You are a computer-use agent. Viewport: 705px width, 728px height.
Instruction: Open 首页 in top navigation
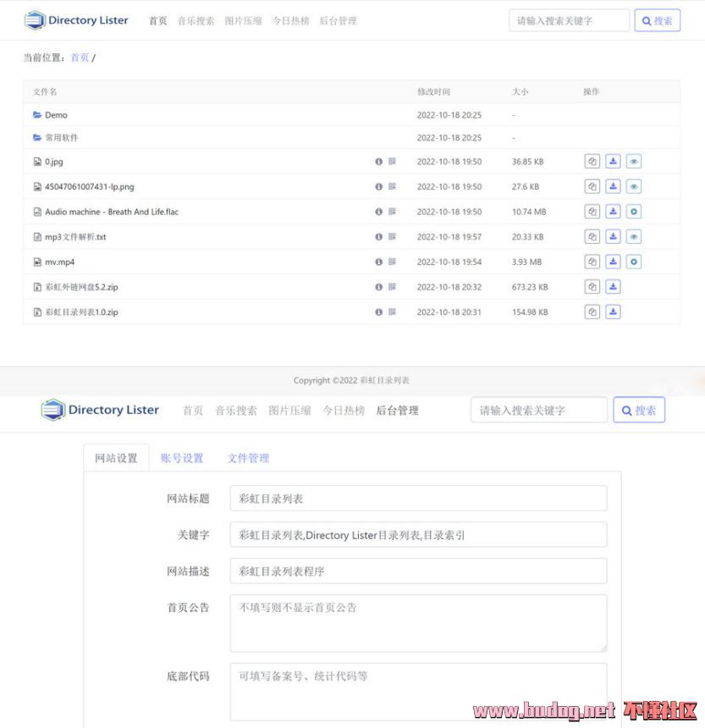pyautogui.click(x=157, y=21)
